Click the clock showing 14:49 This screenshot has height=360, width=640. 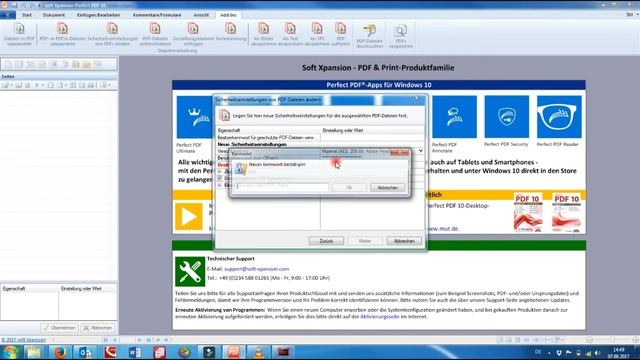[x=619, y=350]
